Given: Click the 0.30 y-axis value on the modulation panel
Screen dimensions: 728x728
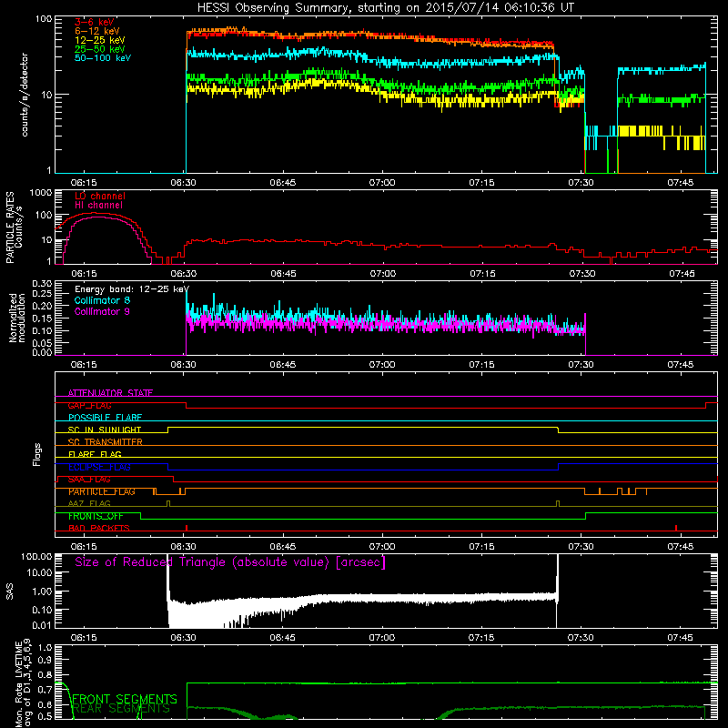Looking at the screenshot, I should pyautogui.click(x=42, y=284).
